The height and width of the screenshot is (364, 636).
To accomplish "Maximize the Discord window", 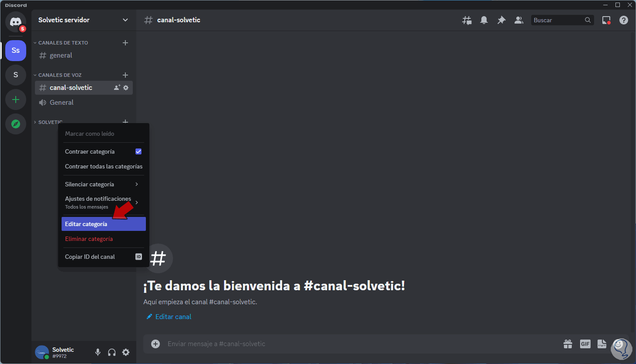I will [618, 5].
